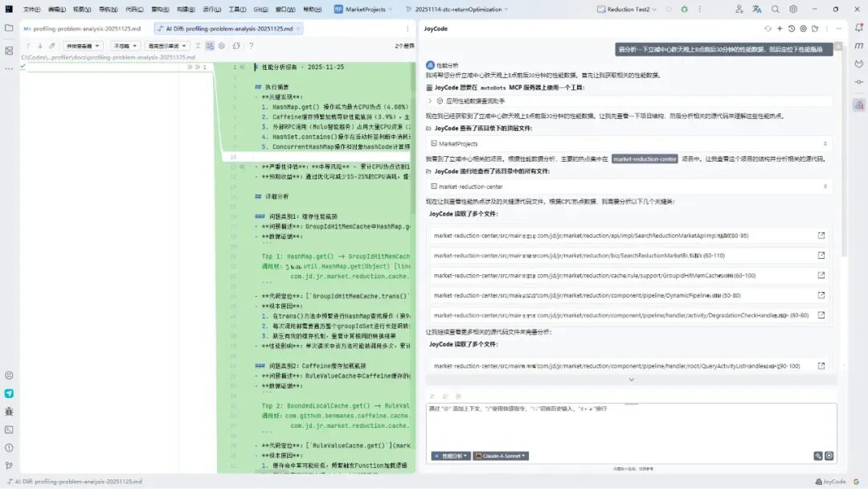
Task: Close the AI Diff editor tab
Action: [x=298, y=28]
